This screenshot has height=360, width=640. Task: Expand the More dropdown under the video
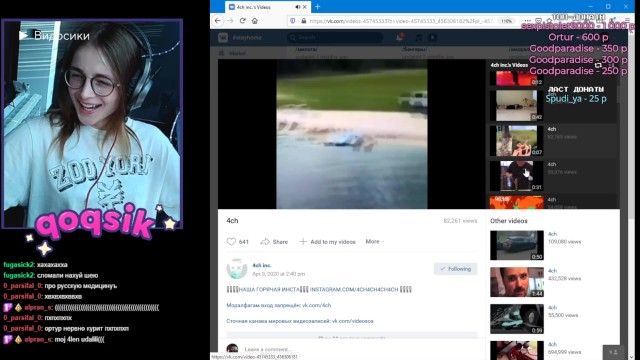pyautogui.click(x=374, y=242)
